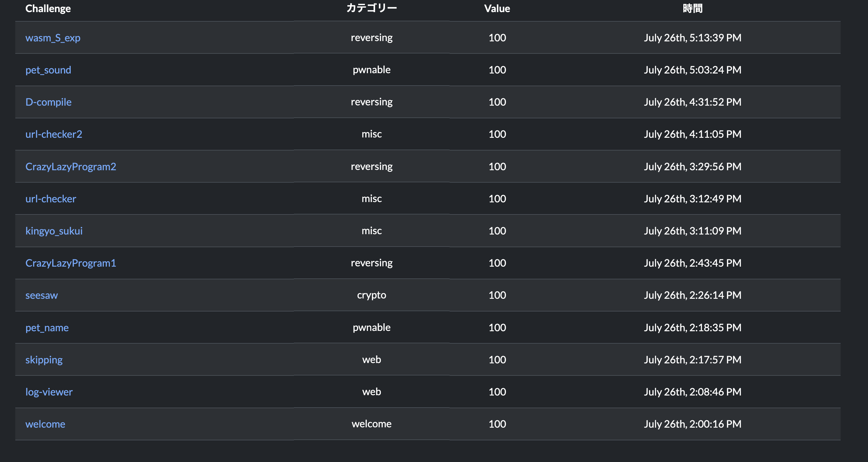Open the url-checker2 challenge
The height and width of the screenshot is (462, 868).
point(53,134)
